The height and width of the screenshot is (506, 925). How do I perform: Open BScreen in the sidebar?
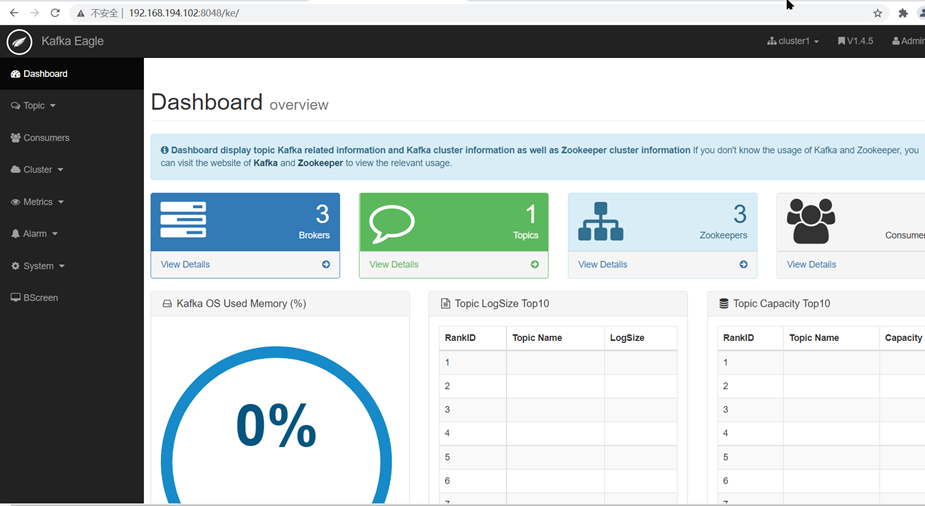pos(72,298)
